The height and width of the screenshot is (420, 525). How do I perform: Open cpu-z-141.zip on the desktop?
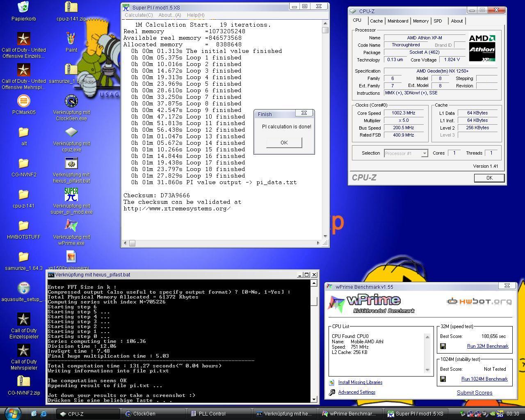click(x=71, y=7)
